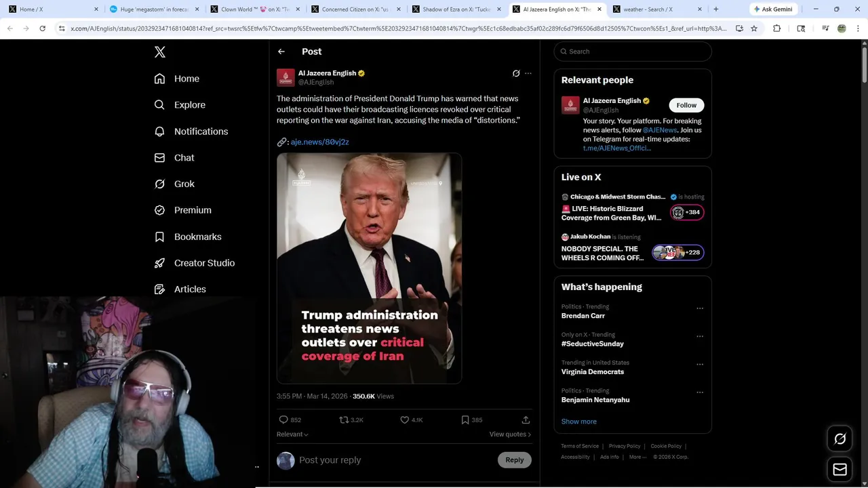
Task: Switch to the Concerned Citizen tab
Action: coord(356,9)
